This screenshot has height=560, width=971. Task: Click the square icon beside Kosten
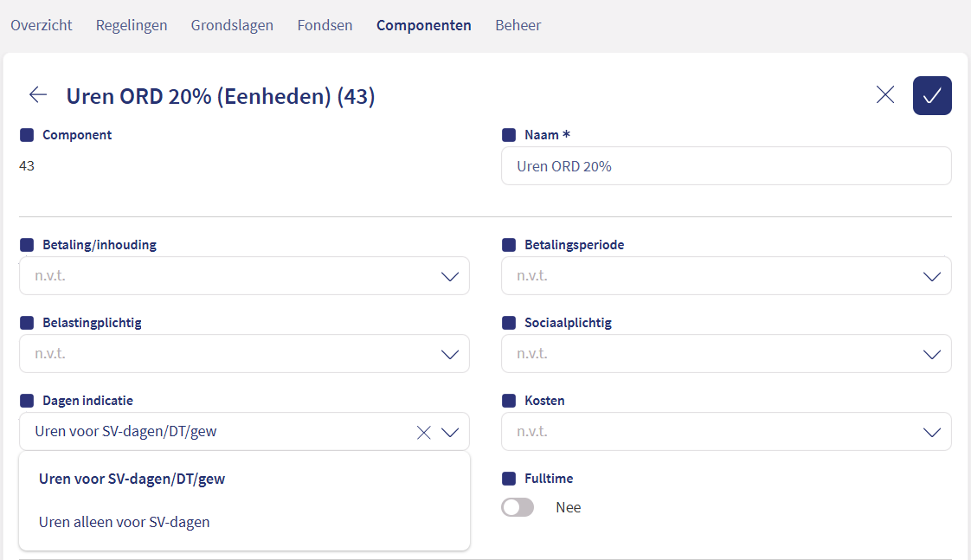509,401
